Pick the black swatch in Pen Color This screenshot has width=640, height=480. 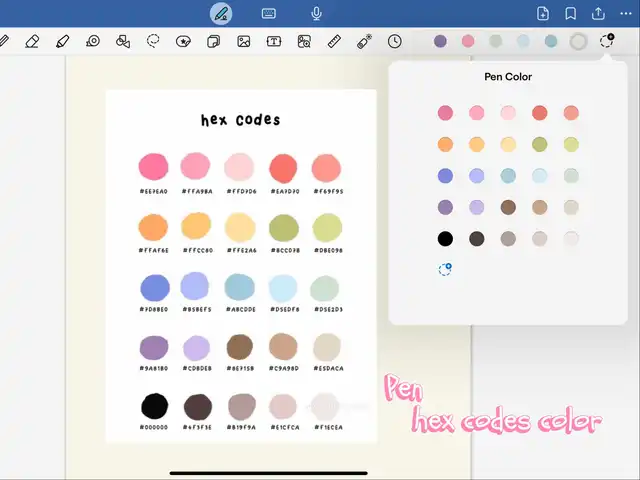pyautogui.click(x=445, y=239)
